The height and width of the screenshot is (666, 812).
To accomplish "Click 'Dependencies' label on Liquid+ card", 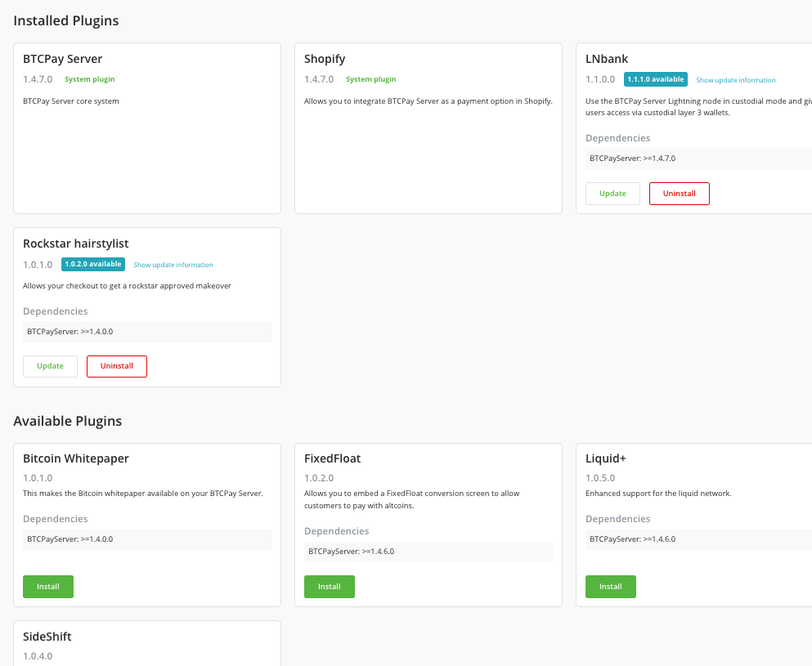I will point(618,519).
